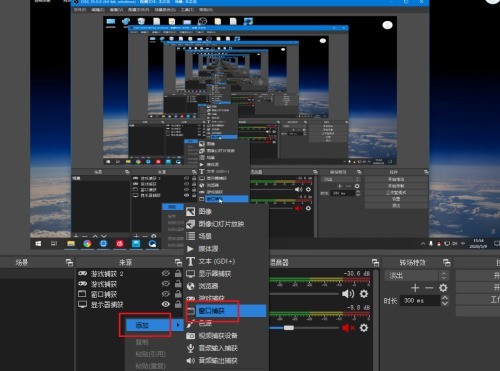Show the 游戏捕获 source via eye icon
Screen dimensions: 500x371
click(x=166, y=284)
